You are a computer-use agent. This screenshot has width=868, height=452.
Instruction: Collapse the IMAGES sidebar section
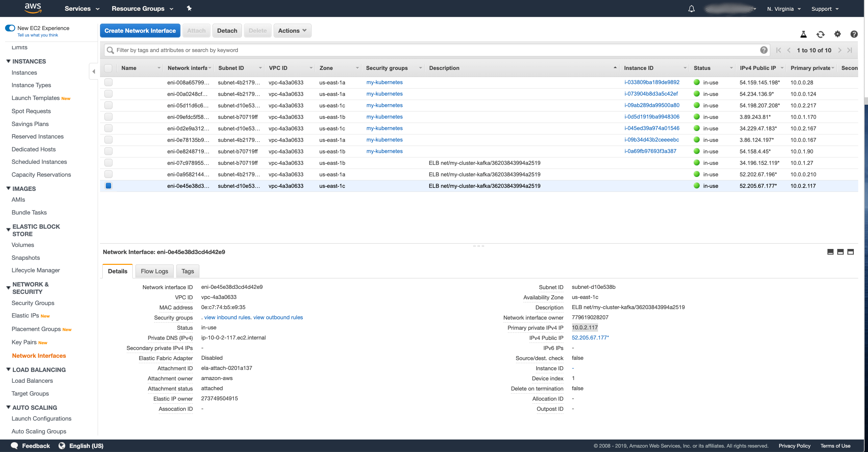pos(8,189)
